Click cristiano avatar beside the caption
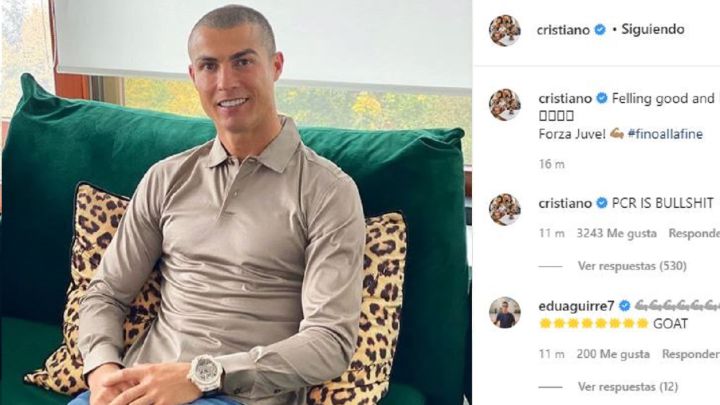720x405 pixels. coord(505,105)
